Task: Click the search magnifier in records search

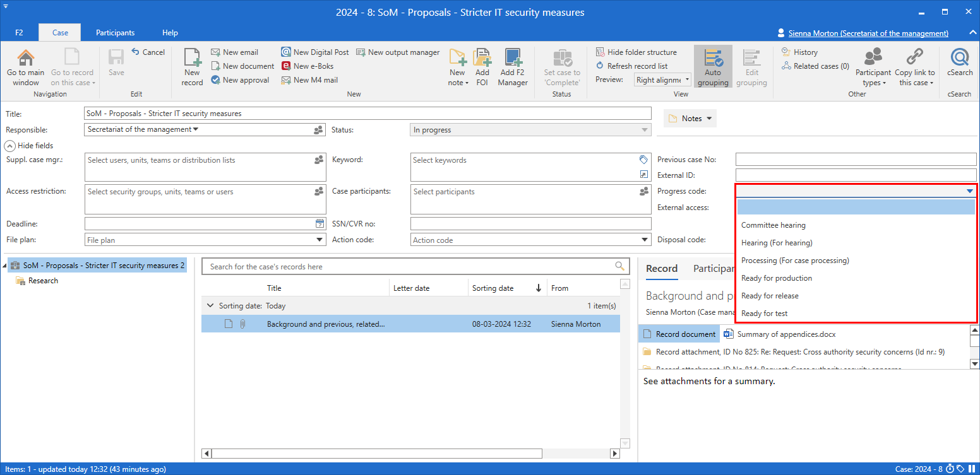Action: point(620,267)
